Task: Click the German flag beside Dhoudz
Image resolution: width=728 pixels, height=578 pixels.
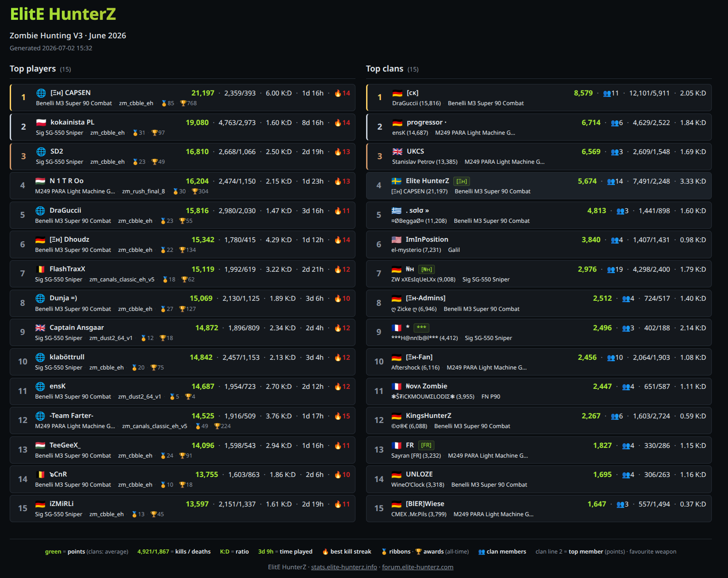Action: (40, 240)
